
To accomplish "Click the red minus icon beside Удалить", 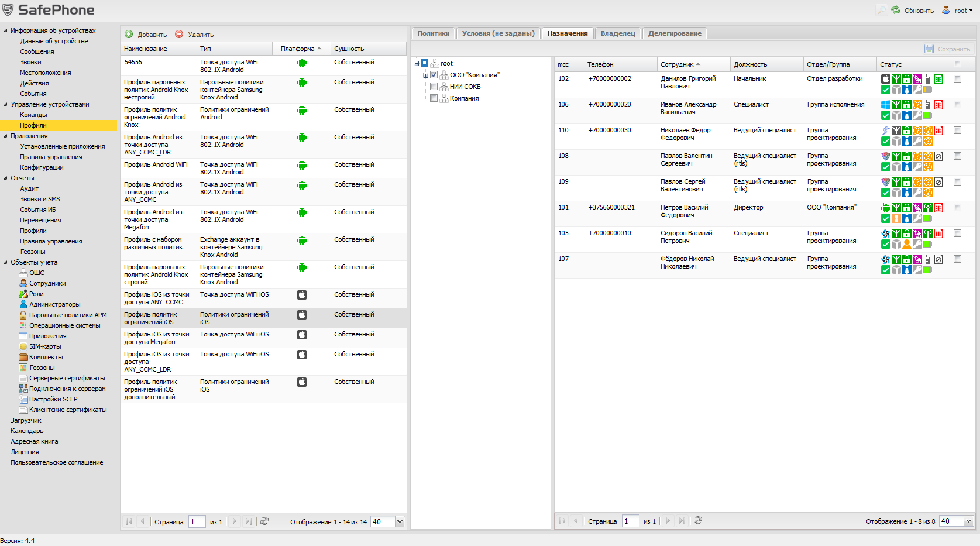I will (x=179, y=34).
